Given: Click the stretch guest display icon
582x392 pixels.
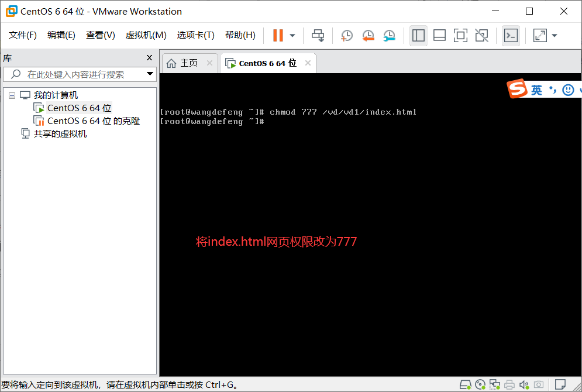Looking at the screenshot, I should point(540,36).
